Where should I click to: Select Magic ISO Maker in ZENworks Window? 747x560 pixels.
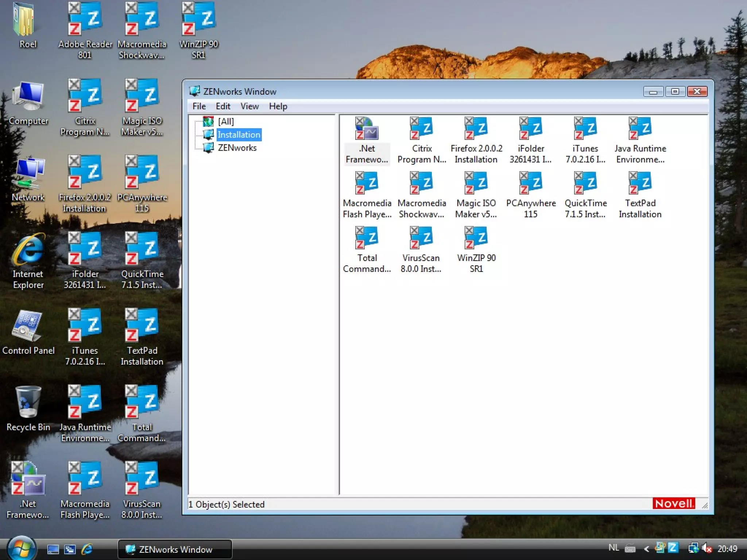(476, 195)
